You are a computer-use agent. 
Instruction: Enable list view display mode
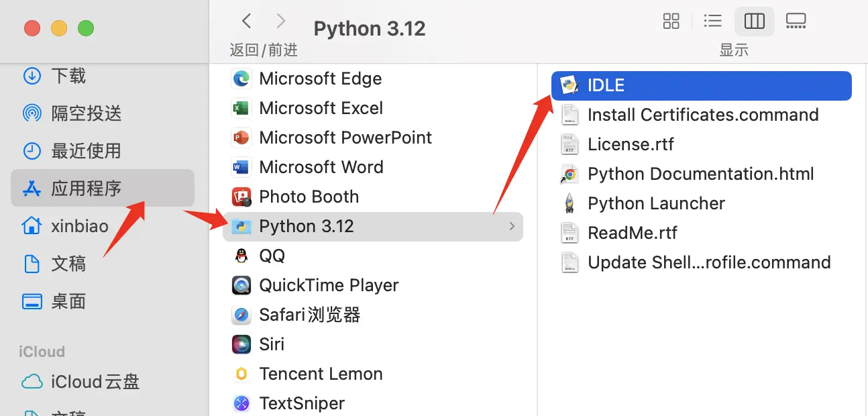(712, 21)
